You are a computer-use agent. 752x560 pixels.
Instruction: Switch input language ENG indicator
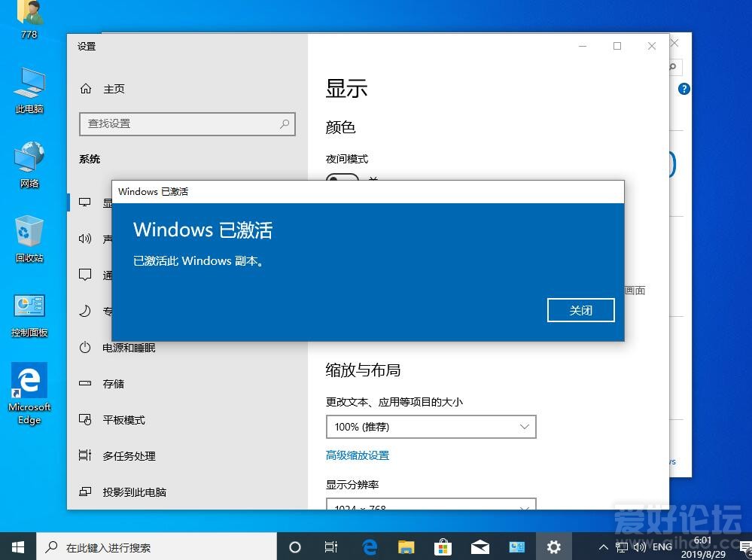point(662,546)
